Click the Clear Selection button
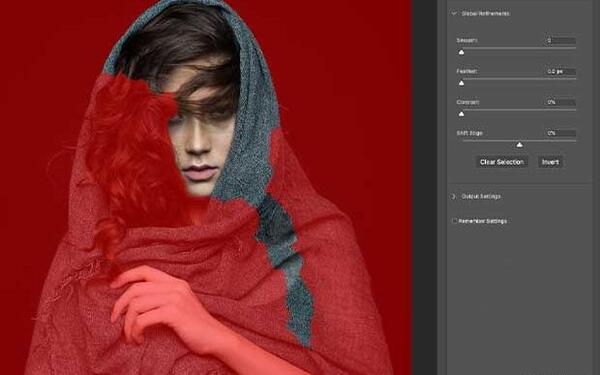Viewport: 600px width, 375px height. 502,162
